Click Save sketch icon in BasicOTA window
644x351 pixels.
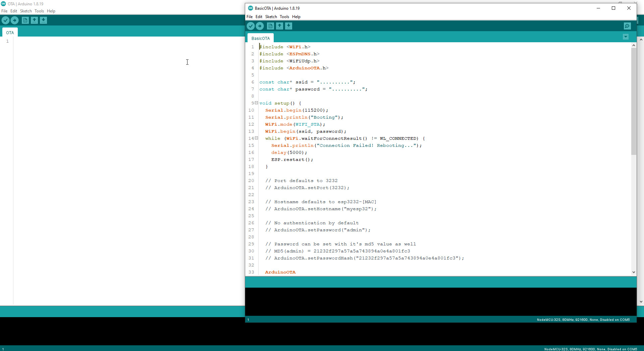(x=288, y=26)
